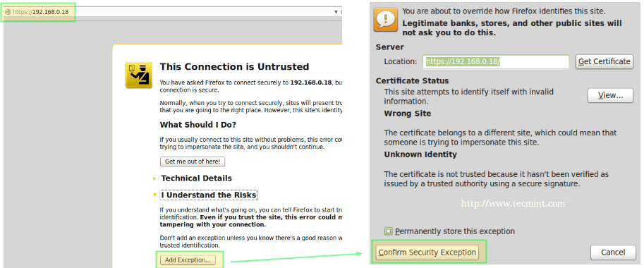644x268 pixels.
Task: Cancel the Add Security Exception dialog
Action: click(x=613, y=252)
